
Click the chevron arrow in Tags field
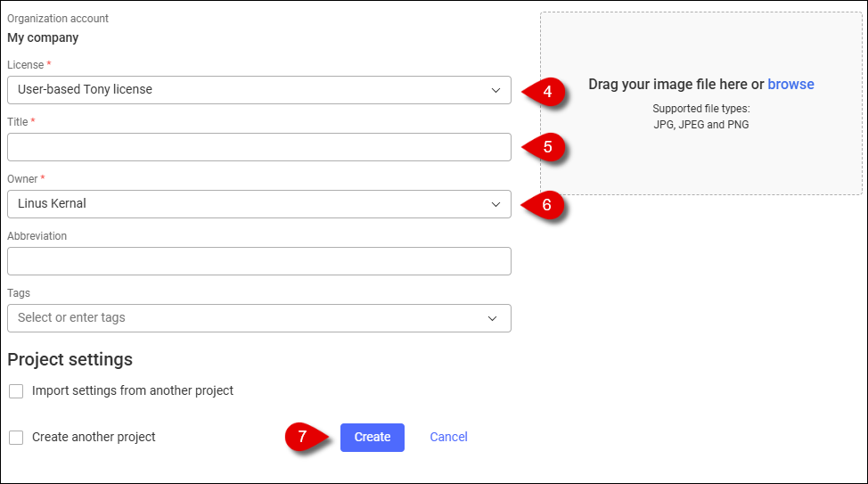(x=492, y=318)
